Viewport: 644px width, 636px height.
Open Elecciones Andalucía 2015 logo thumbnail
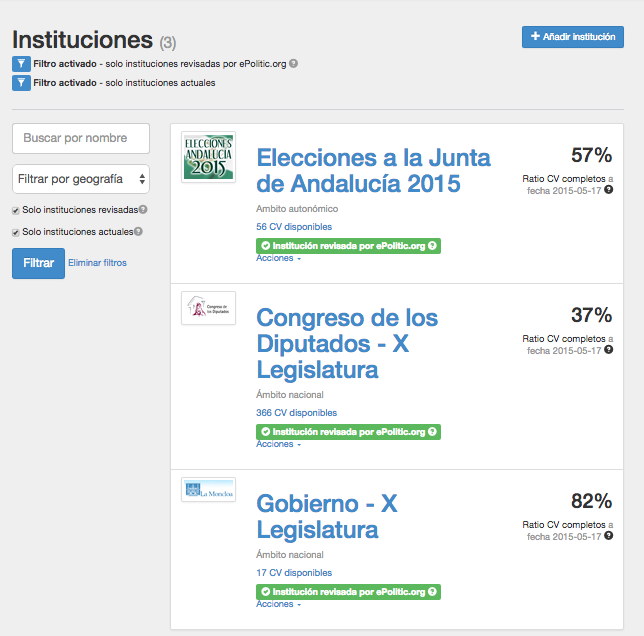pos(208,157)
